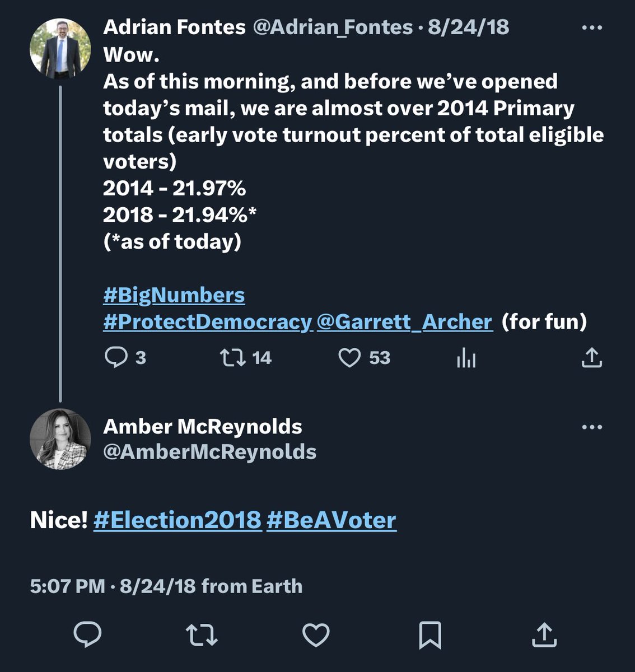Screen dimensions: 635x672
Task: Click the @AmberMcReynolds handle
Action: [x=209, y=452]
